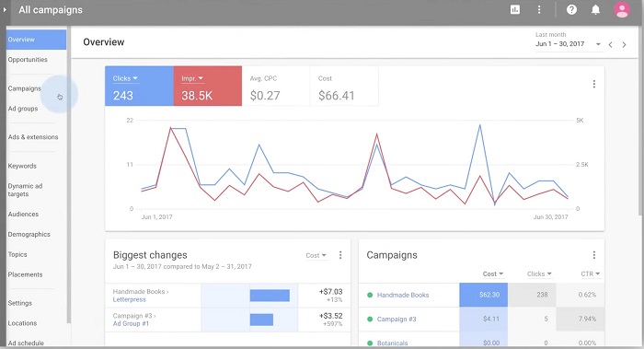Open Opportunities in the sidebar
This screenshot has height=349, width=644.
28,60
